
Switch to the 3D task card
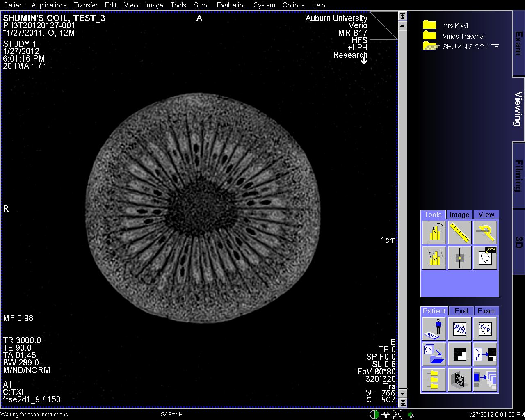pos(518,242)
